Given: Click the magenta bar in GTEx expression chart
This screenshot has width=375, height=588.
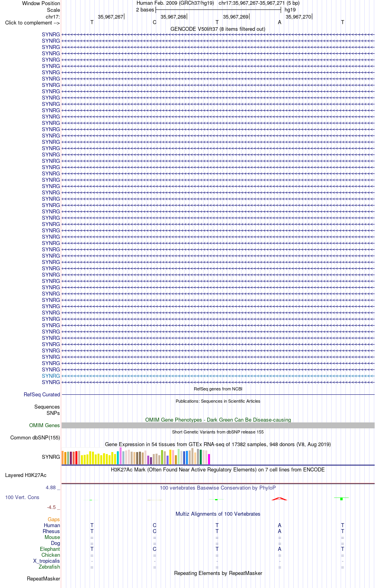Looking at the screenshot, I should (209, 459).
